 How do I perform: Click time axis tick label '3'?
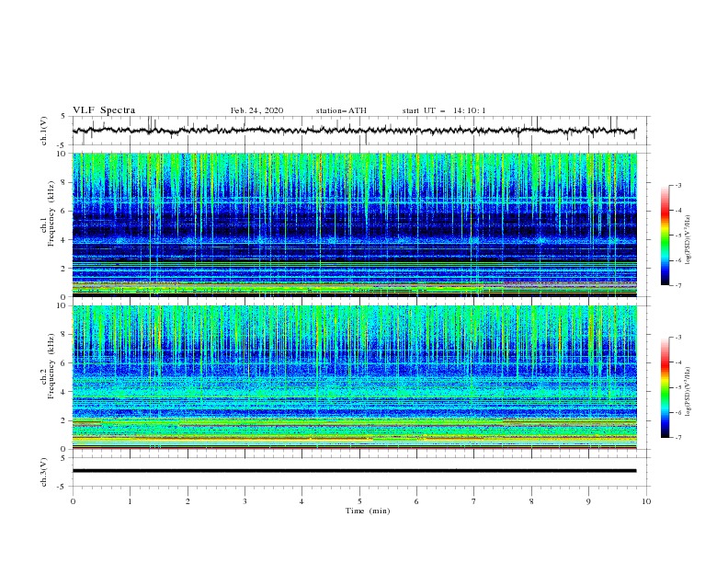[245, 501]
